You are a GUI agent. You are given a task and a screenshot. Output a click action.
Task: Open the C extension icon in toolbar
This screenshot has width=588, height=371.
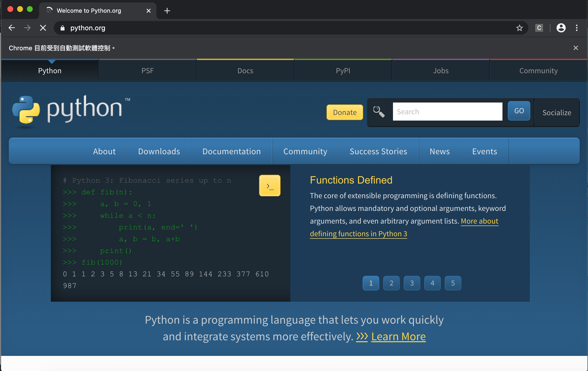click(x=539, y=28)
